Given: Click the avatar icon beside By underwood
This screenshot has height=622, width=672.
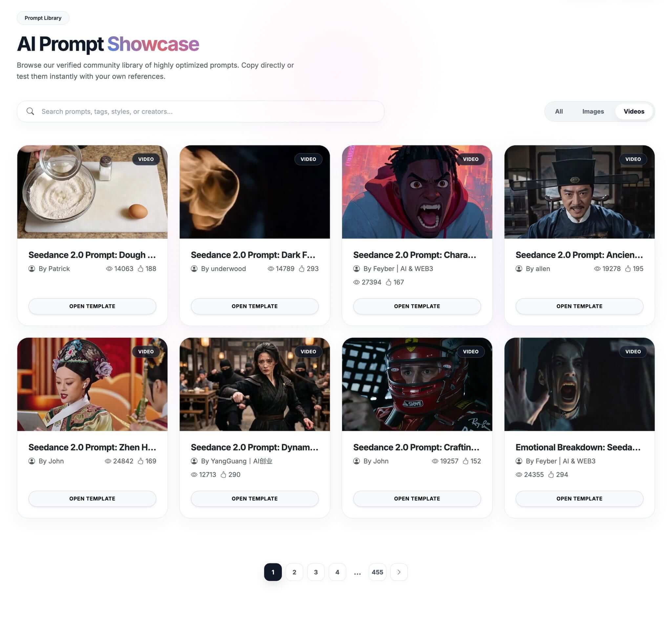Looking at the screenshot, I should pyautogui.click(x=194, y=269).
